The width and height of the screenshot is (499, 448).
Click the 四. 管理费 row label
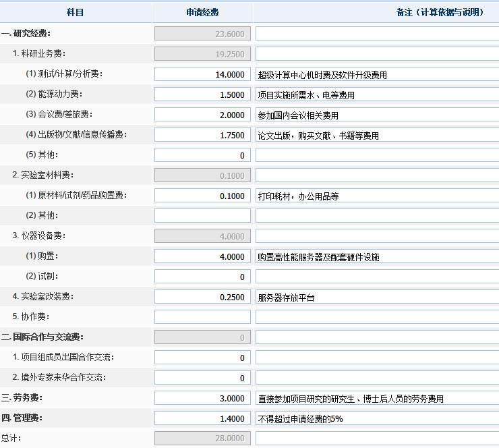tap(22, 418)
